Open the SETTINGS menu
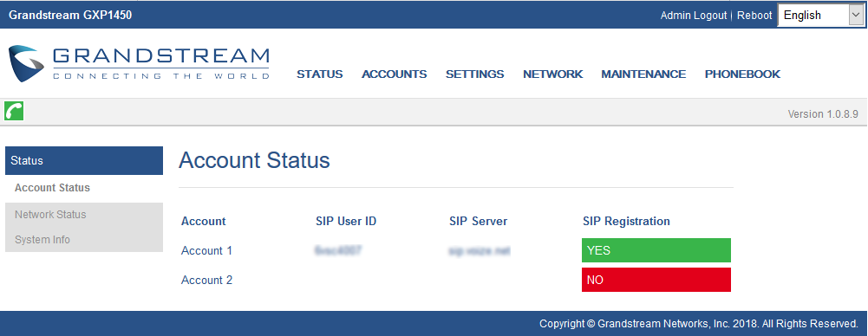Screen dimensions: 868x336 click(475, 74)
